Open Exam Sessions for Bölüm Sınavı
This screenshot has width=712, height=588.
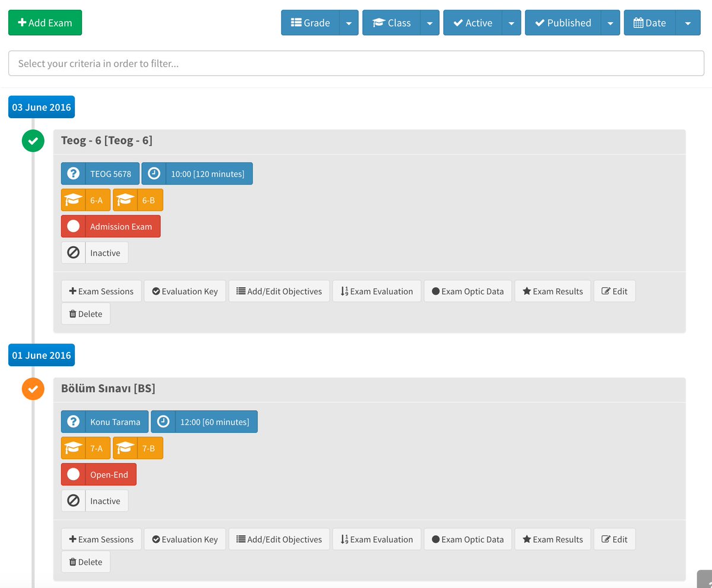point(101,539)
